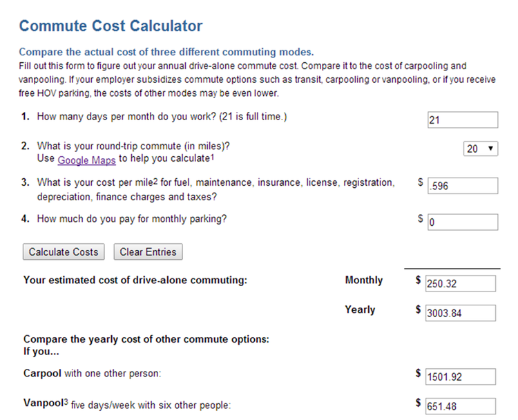Select the Monthly drive-alone cost field
Screen dimensions: 518x420
coord(461,284)
